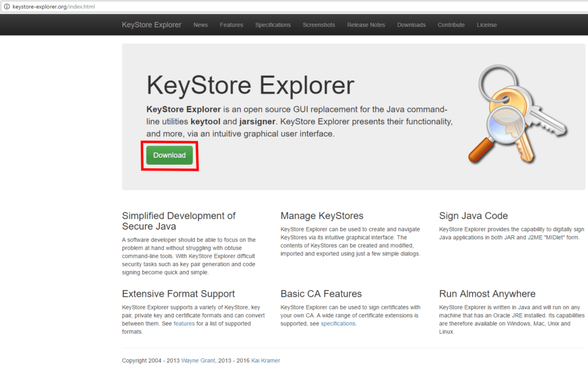The image size is (588, 369).
Task: Open the Specifications nav item
Action: point(273,25)
